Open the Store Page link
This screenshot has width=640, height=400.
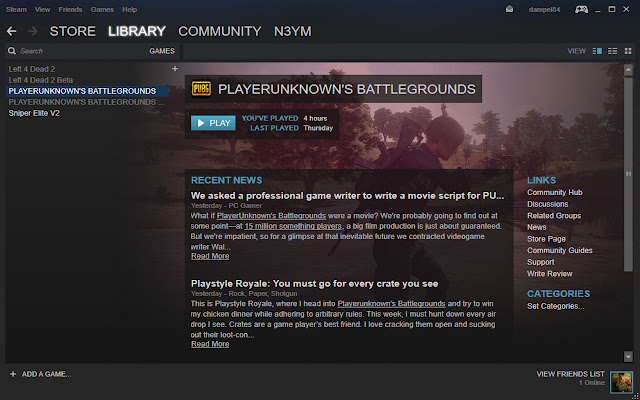click(546, 239)
